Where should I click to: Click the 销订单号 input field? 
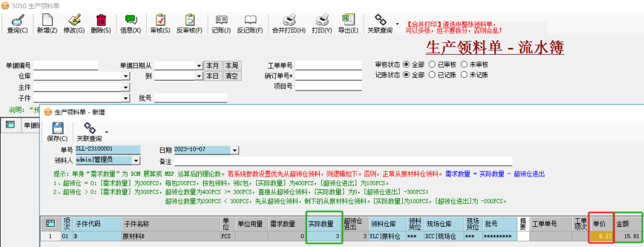(329, 75)
